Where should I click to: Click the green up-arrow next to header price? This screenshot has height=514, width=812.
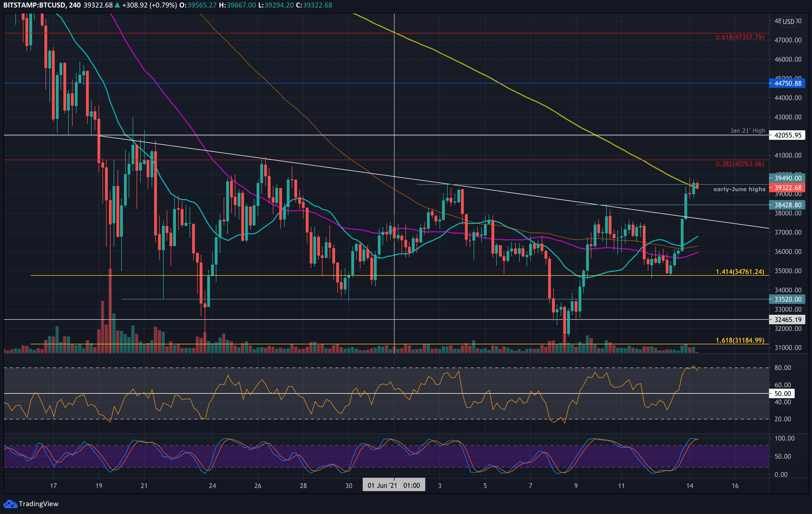tap(117, 5)
